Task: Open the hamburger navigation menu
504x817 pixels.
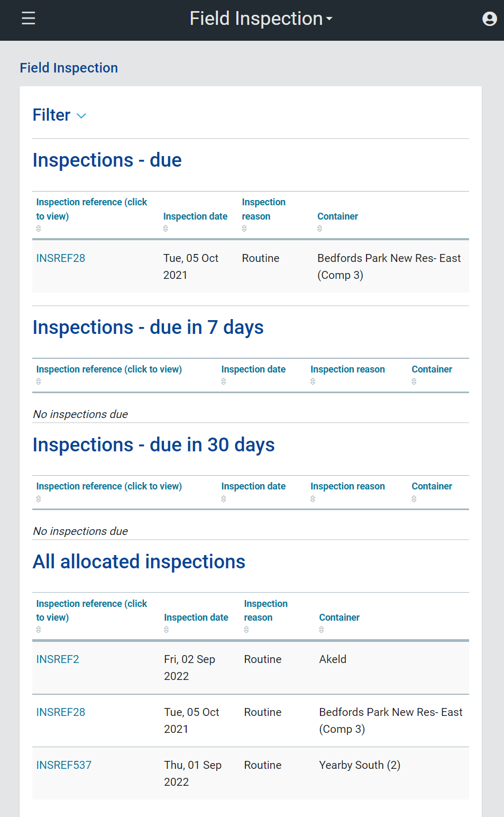Action: (x=29, y=19)
